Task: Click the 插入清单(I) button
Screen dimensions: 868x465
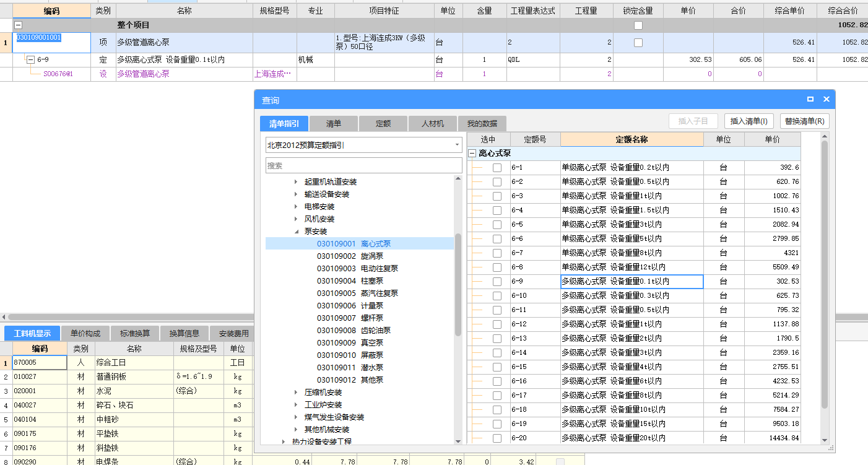Action: tap(749, 121)
